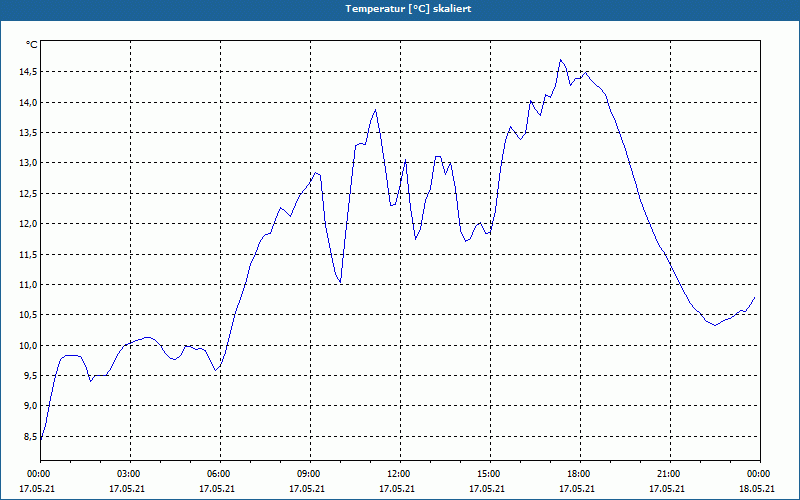Click the 09:00 time label
This screenshot has width=800, height=500.
coord(310,474)
